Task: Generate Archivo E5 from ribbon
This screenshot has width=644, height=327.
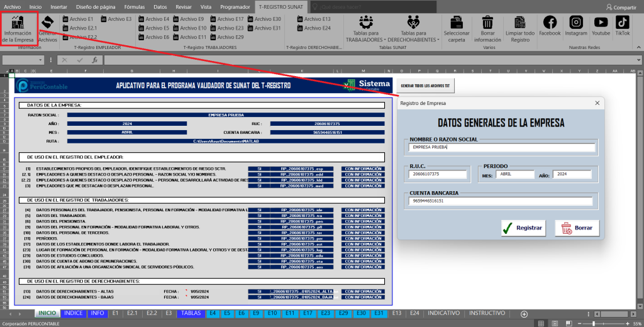Action: click(x=154, y=28)
